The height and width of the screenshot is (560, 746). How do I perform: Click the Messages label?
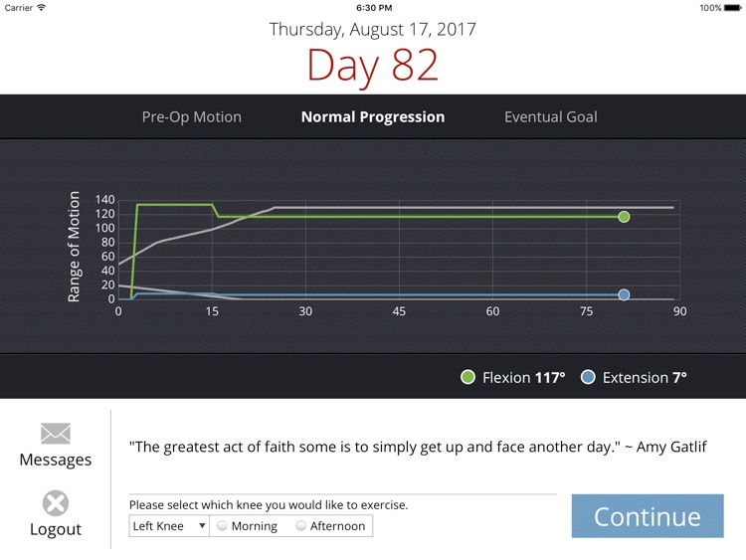[56, 460]
